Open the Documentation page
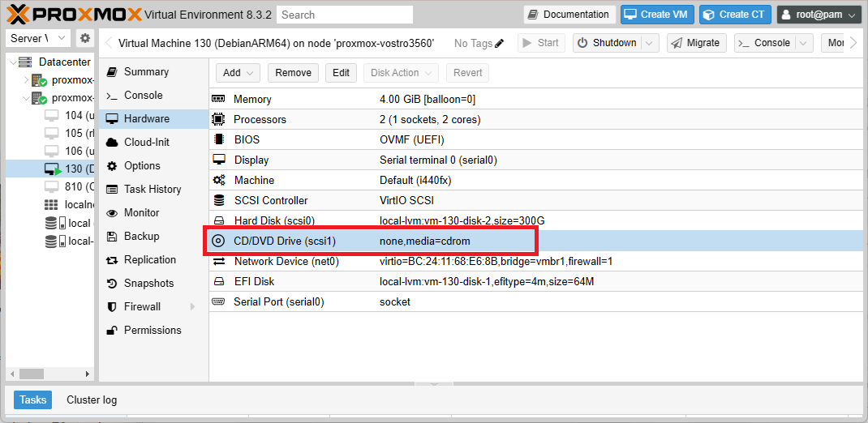The width and height of the screenshot is (868, 423). tap(569, 15)
